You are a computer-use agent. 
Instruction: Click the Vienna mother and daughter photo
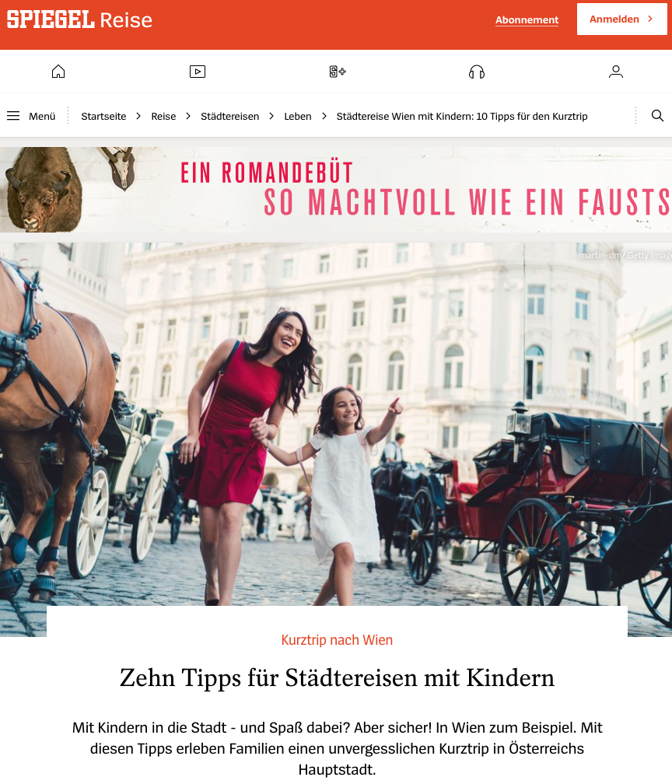pyautogui.click(x=336, y=425)
